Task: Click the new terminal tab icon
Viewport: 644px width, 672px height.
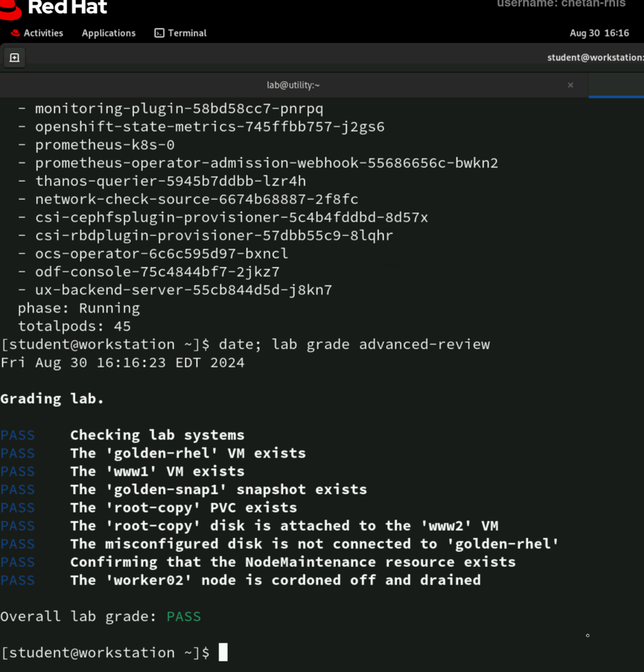Action: 14,58
